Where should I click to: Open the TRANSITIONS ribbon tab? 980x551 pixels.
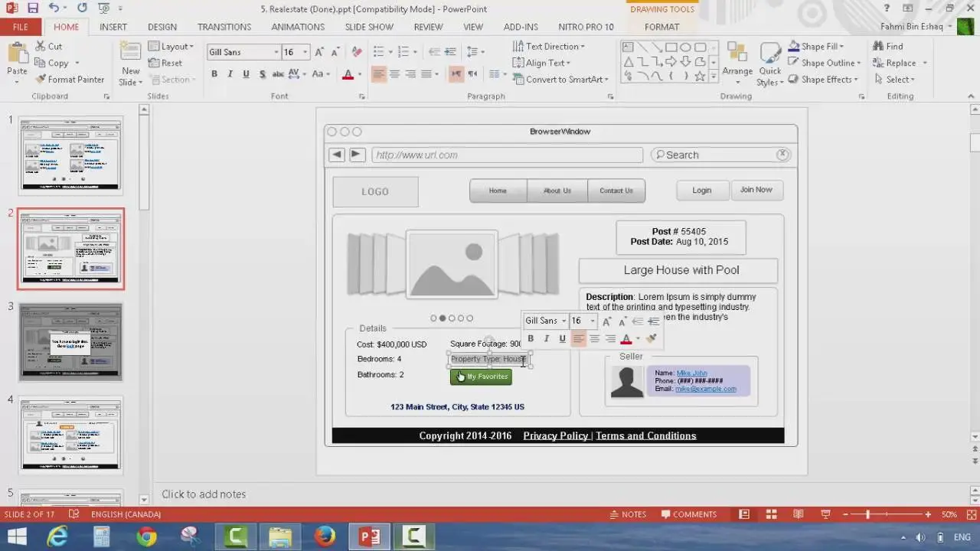coord(224,27)
